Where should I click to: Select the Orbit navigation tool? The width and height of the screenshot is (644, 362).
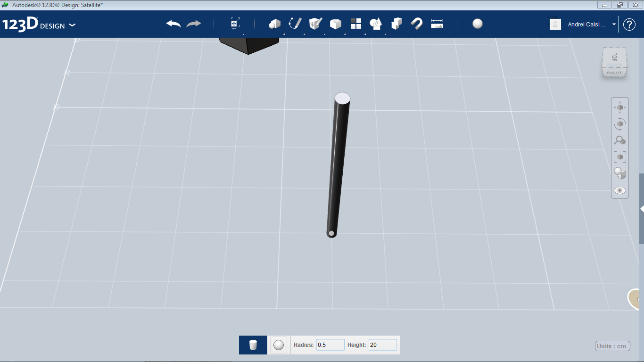[620, 124]
